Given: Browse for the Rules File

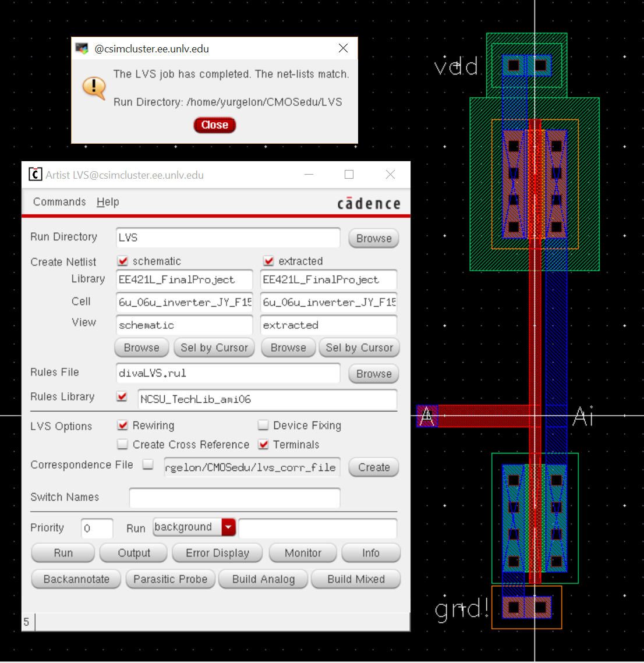Looking at the screenshot, I should click(373, 374).
